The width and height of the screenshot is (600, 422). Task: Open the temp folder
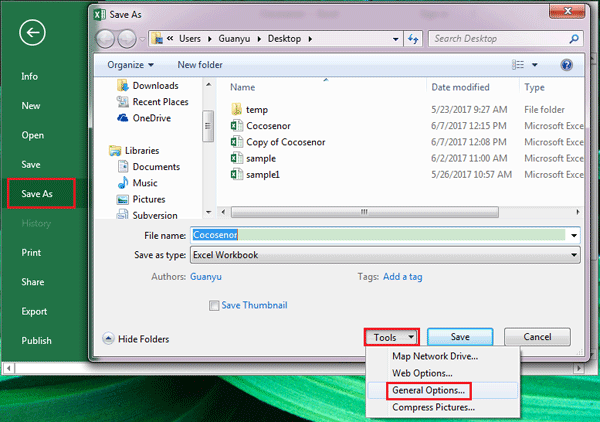(x=257, y=109)
